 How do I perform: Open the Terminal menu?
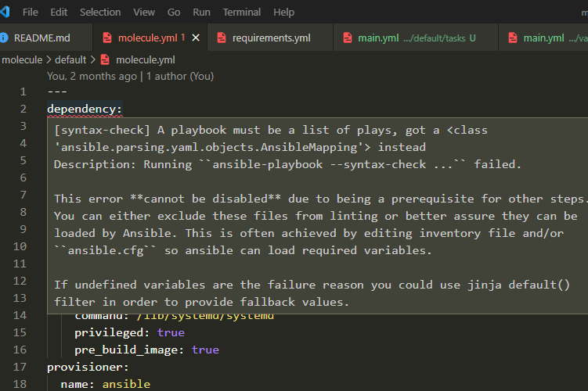(242, 13)
